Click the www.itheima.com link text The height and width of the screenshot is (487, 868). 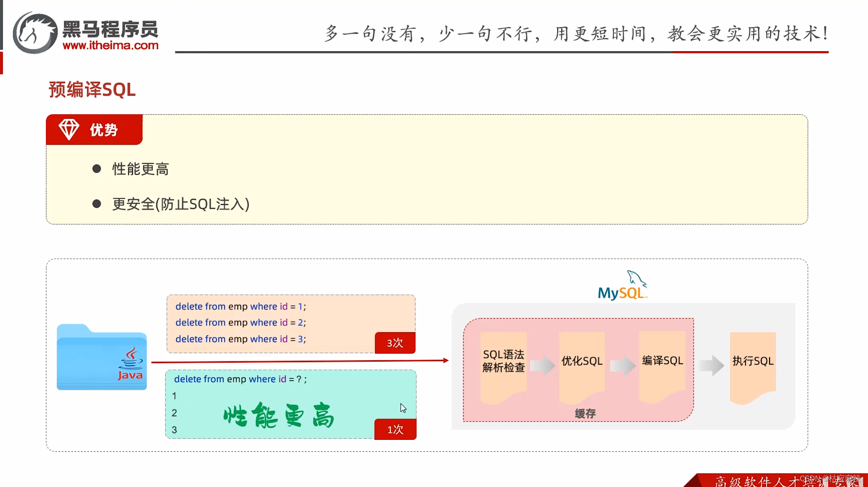(x=110, y=45)
